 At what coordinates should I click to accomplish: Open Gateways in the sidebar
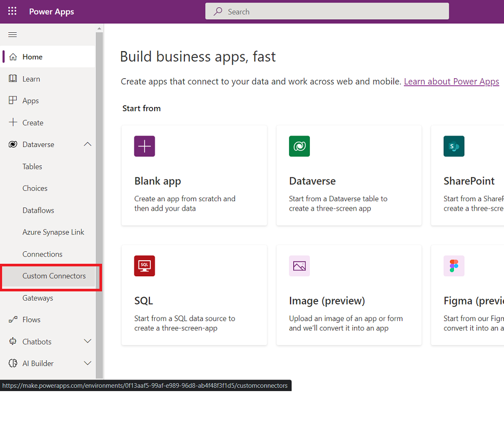pyautogui.click(x=37, y=298)
